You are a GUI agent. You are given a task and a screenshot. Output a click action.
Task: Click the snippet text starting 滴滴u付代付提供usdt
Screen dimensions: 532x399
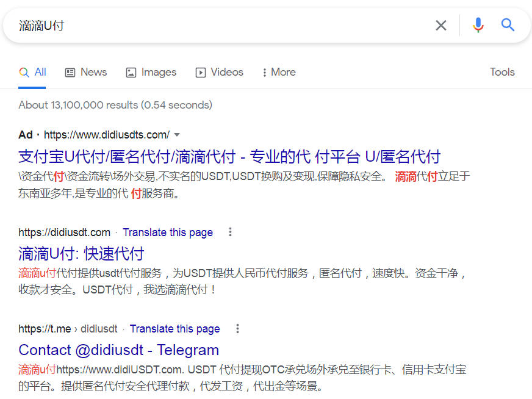pos(243,281)
